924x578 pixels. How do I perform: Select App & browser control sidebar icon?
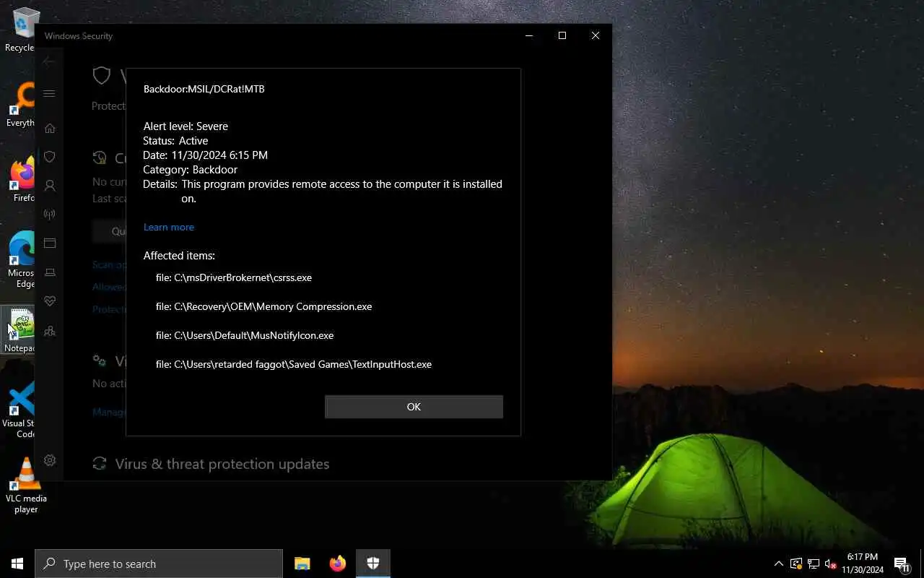pyautogui.click(x=50, y=243)
